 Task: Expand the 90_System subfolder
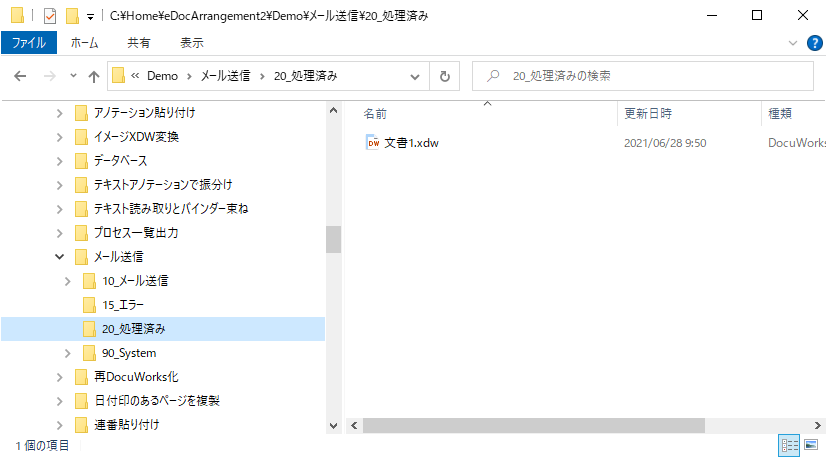tap(68, 353)
